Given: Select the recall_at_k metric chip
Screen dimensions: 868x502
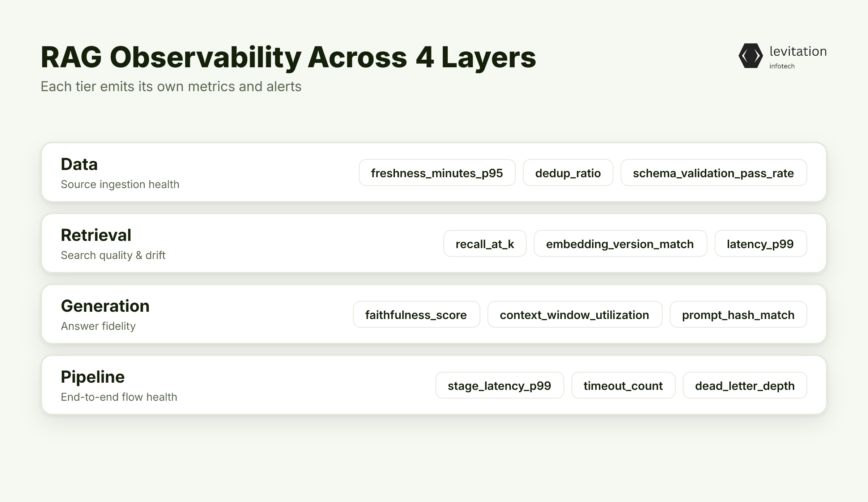Looking at the screenshot, I should (x=485, y=244).
